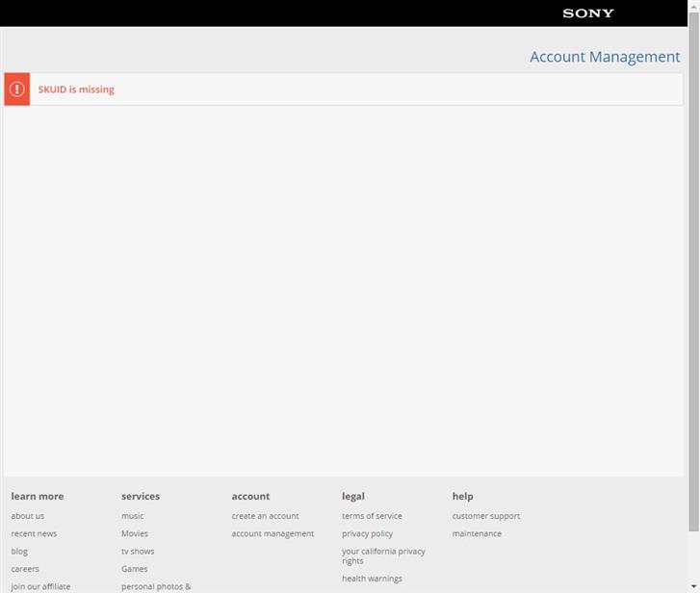Click 'account management' footer link

(x=272, y=533)
